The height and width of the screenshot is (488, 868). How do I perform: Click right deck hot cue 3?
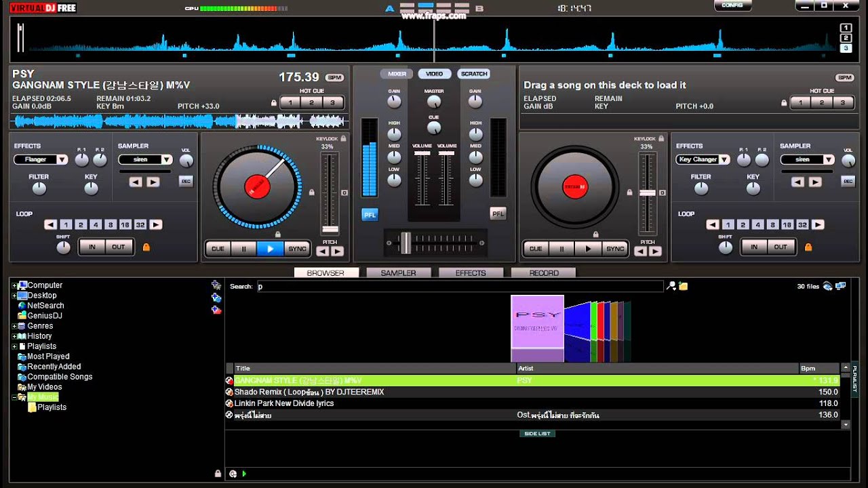(843, 103)
